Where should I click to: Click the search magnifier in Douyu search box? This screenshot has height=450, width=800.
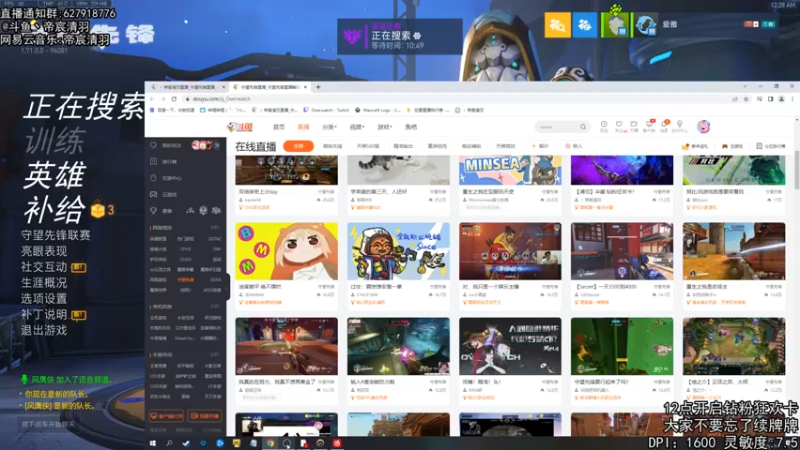[x=582, y=127]
